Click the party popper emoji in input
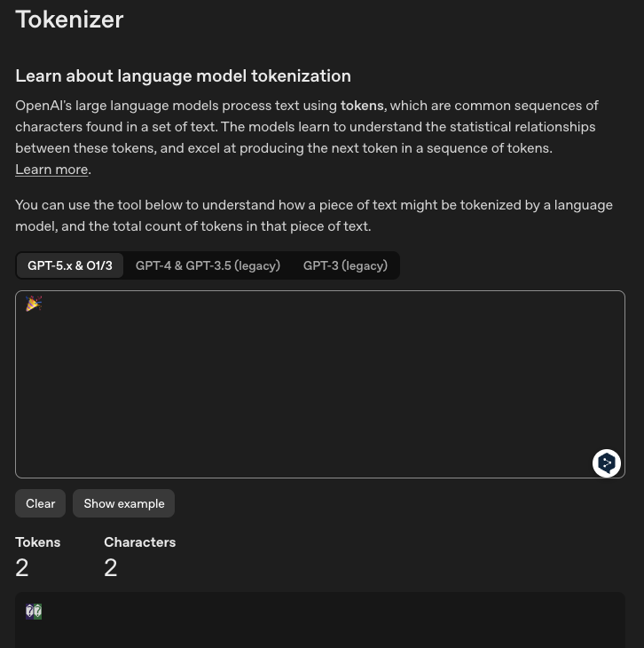 click(34, 304)
